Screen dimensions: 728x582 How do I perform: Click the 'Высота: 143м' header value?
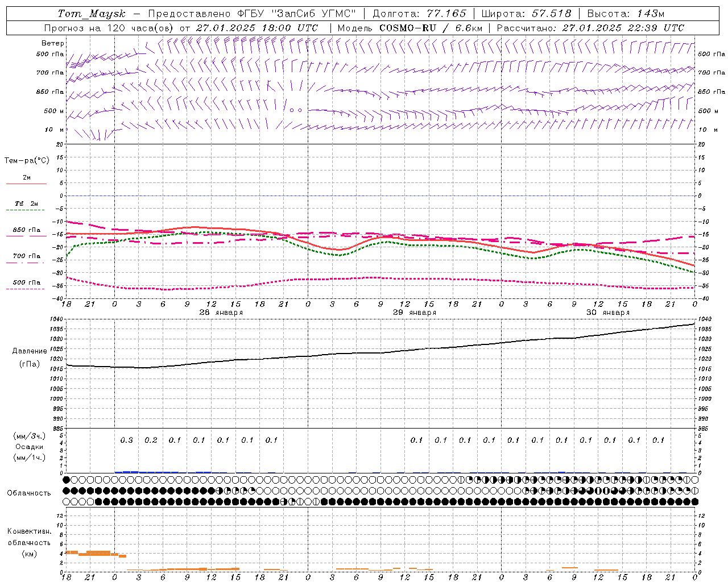[x=626, y=14]
